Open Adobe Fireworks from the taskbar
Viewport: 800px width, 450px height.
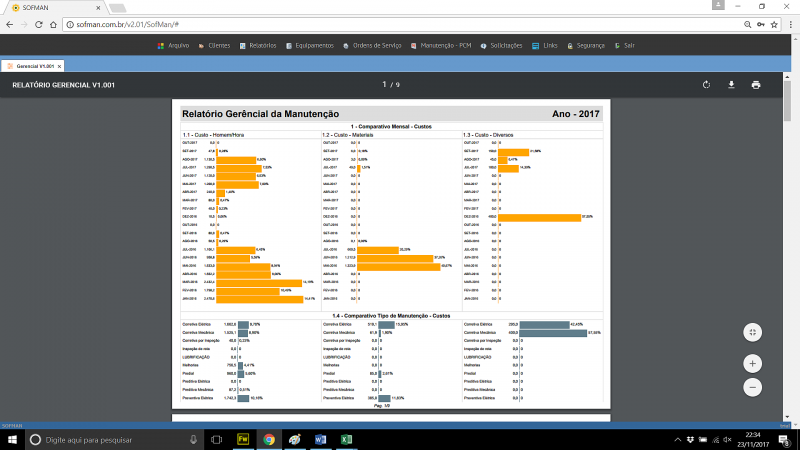point(242,439)
